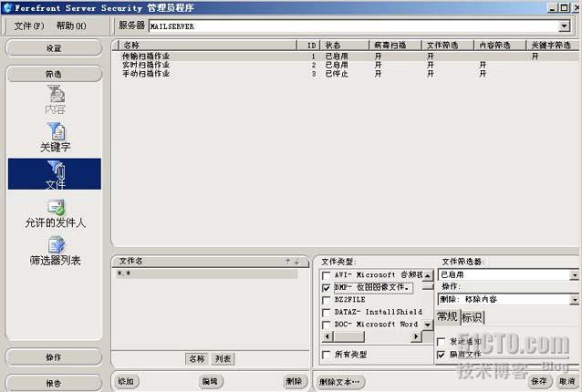Image resolution: width=582 pixels, height=392 pixels.
Task: Sort by 内容筛选 column header
Action: coord(500,46)
